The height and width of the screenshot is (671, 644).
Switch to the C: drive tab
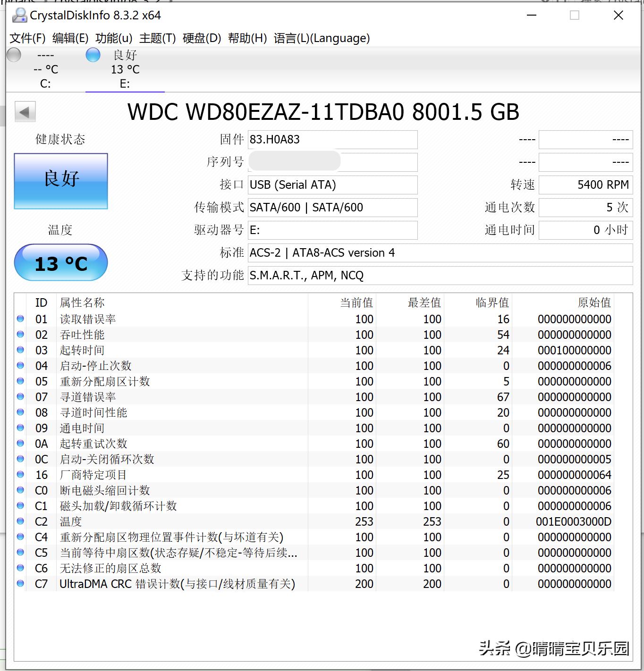tap(45, 71)
